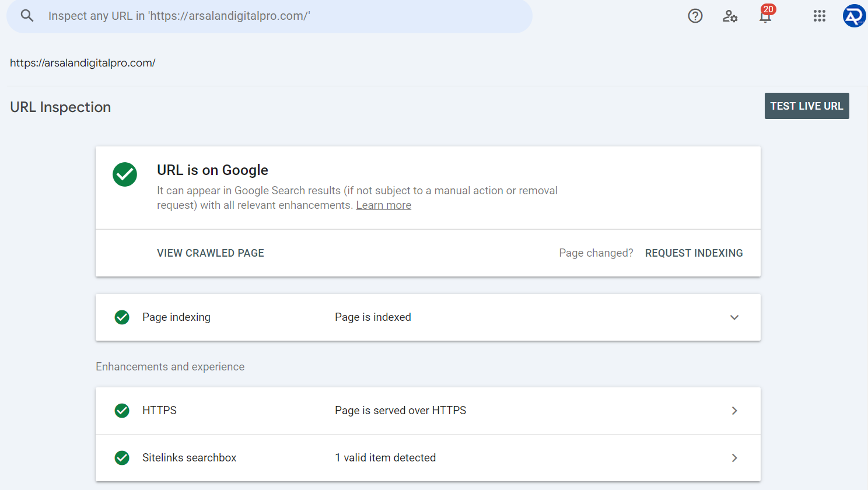
Task: Click the Page indexing green checkmark
Action: coord(122,317)
